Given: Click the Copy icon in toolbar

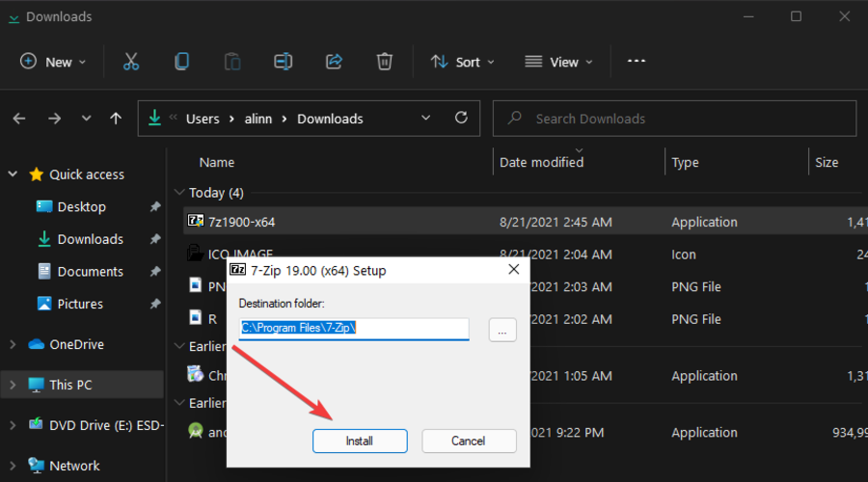Looking at the screenshot, I should pyautogui.click(x=181, y=62).
